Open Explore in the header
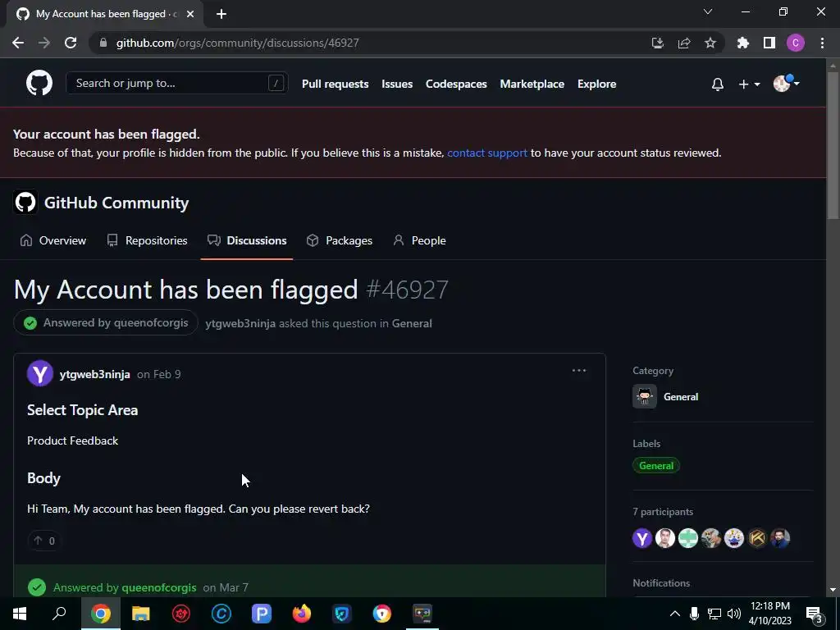Screen dimensions: 840x630 (596, 84)
